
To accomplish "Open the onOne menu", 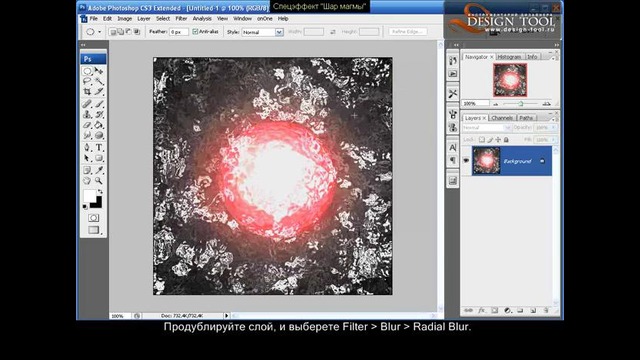I will click(x=264, y=19).
